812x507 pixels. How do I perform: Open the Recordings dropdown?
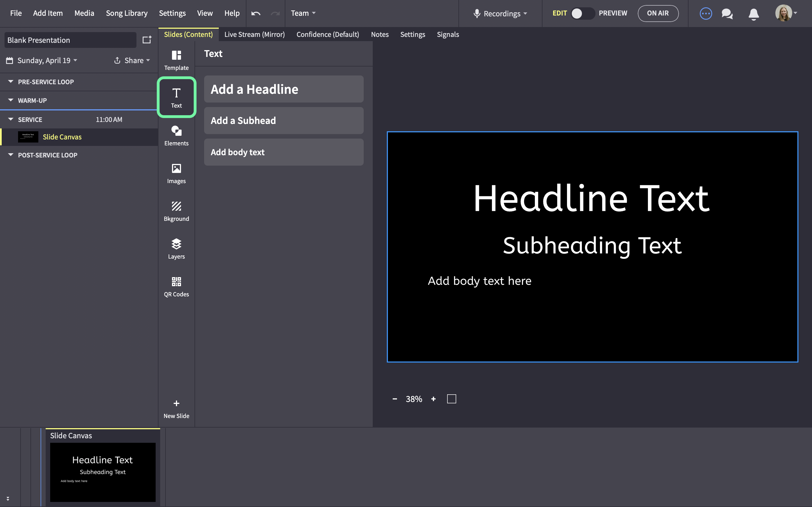pyautogui.click(x=500, y=14)
